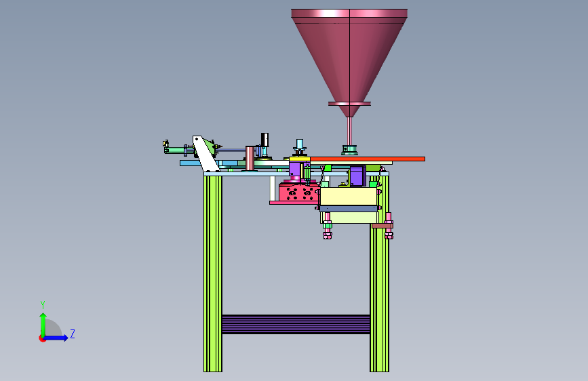Select the thin pink tube below hopper
This screenshot has width=588, height=381.
click(x=349, y=132)
